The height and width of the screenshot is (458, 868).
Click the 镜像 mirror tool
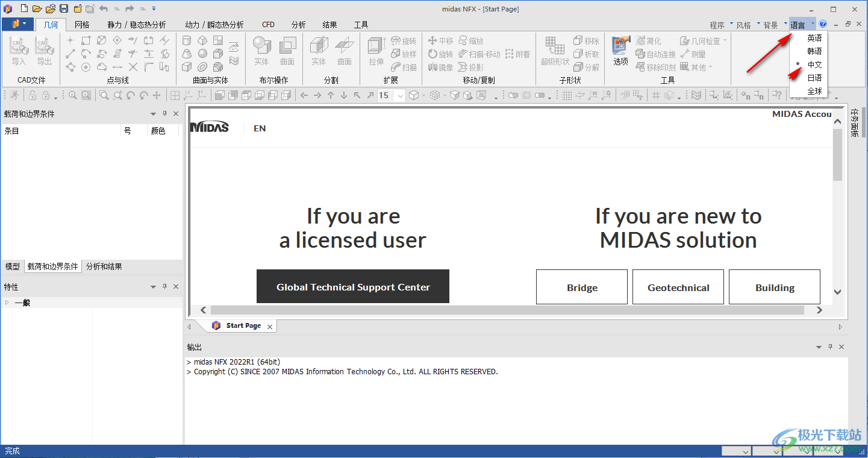click(440, 67)
